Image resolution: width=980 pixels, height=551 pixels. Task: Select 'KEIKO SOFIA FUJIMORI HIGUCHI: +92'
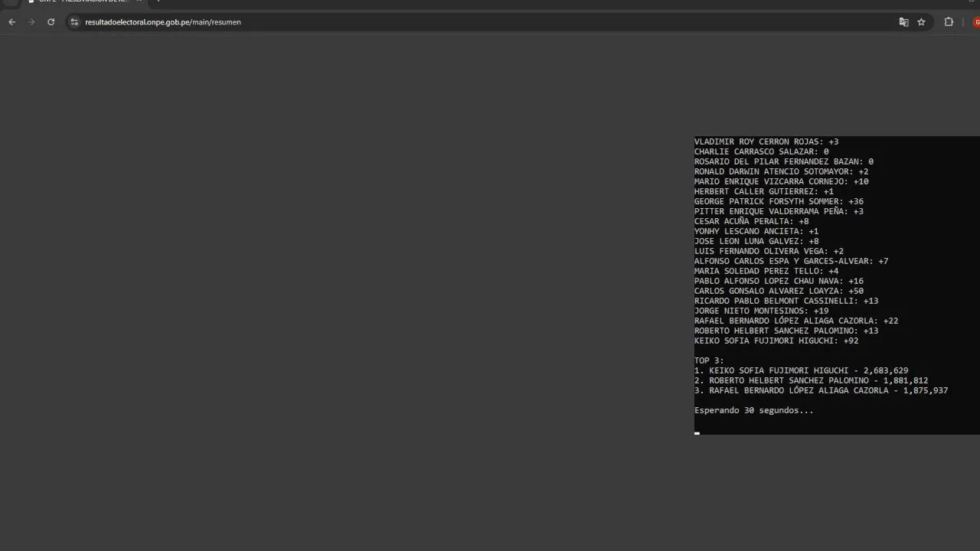(776, 341)
